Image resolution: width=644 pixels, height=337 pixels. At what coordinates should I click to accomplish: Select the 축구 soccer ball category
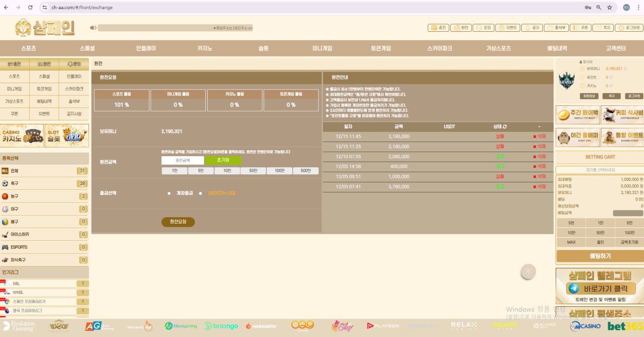coord(14,183)
